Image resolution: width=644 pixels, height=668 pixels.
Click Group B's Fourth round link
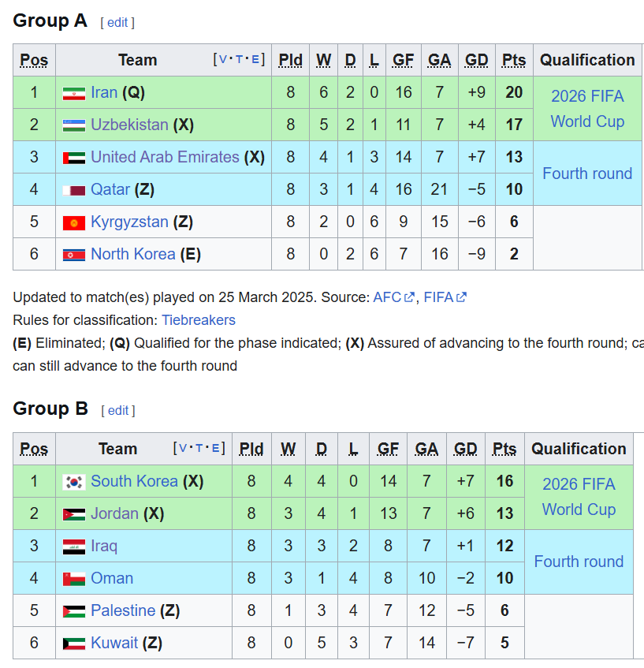point(579,562)
